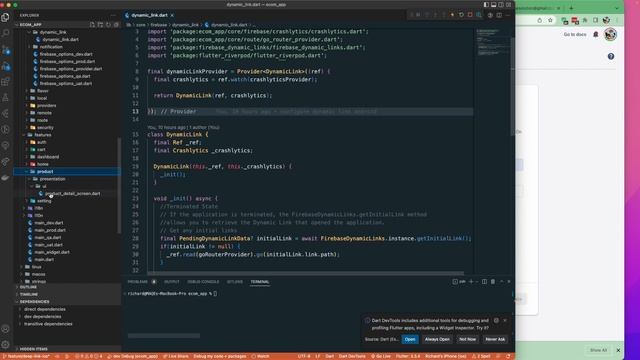Viewport: 640px width, 360px height.
Task: Click Go to docs in the browser window
Action: [x=575, y=35]
